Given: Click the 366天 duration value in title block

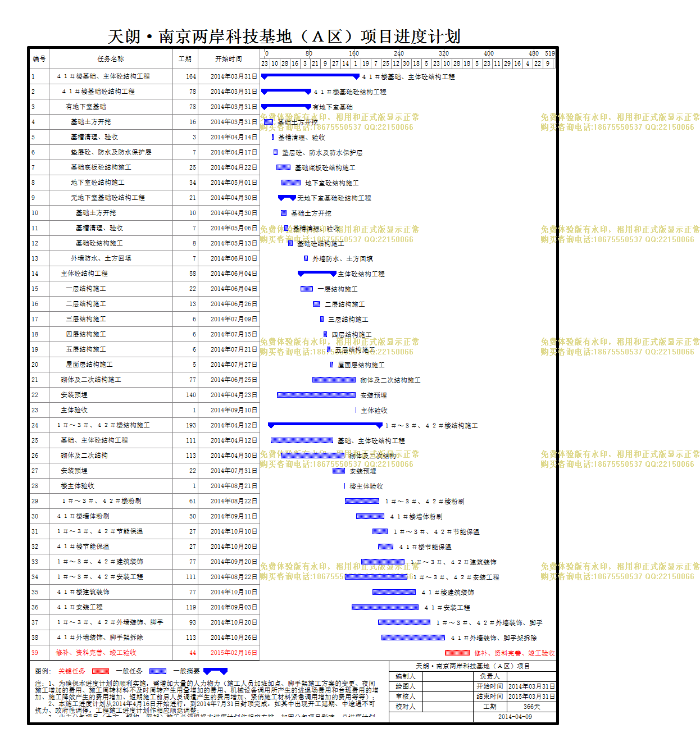Looking at the screenshot, I should [531, 707].
